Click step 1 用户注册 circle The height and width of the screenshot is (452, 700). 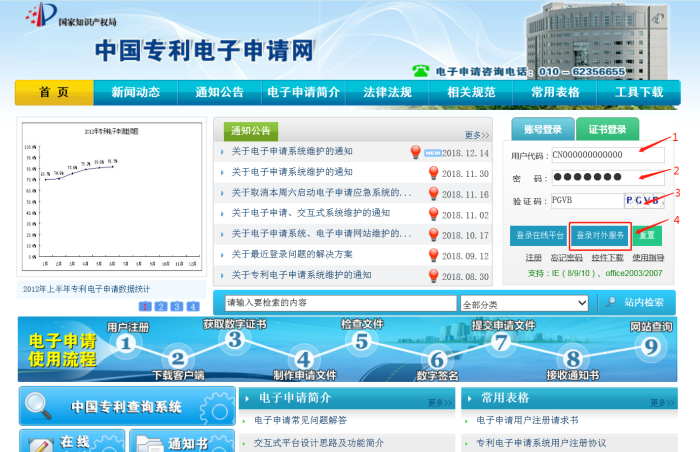coord(126,343)
